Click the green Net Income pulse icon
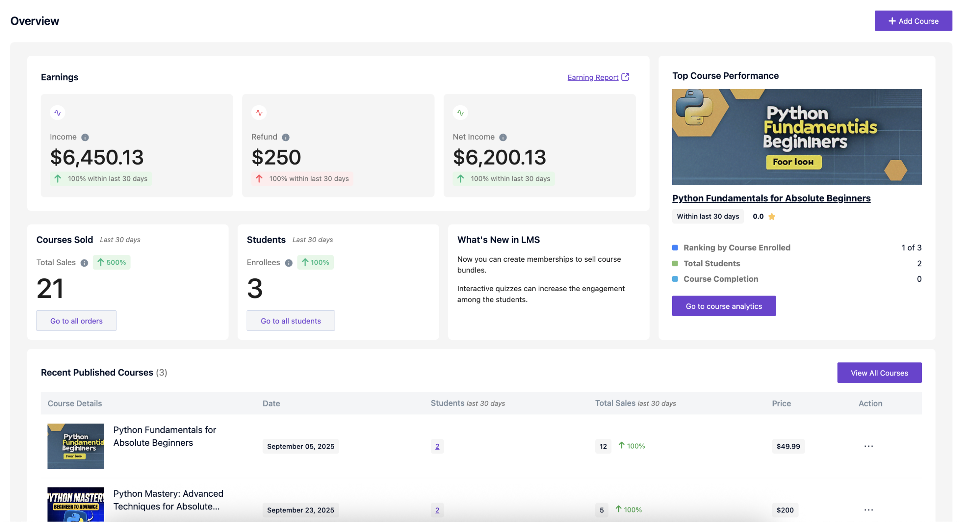Screen dimensions: 980x522 pos(460,113)
